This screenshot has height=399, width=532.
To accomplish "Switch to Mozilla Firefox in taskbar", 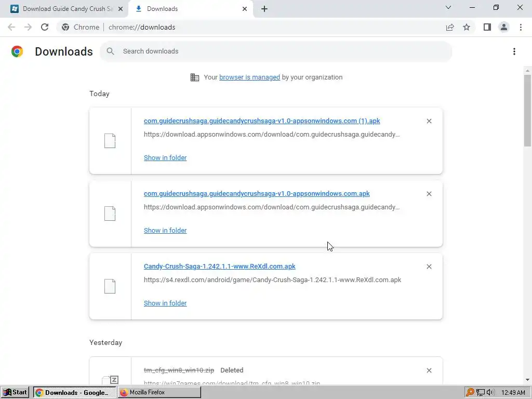I will point(159,393).
